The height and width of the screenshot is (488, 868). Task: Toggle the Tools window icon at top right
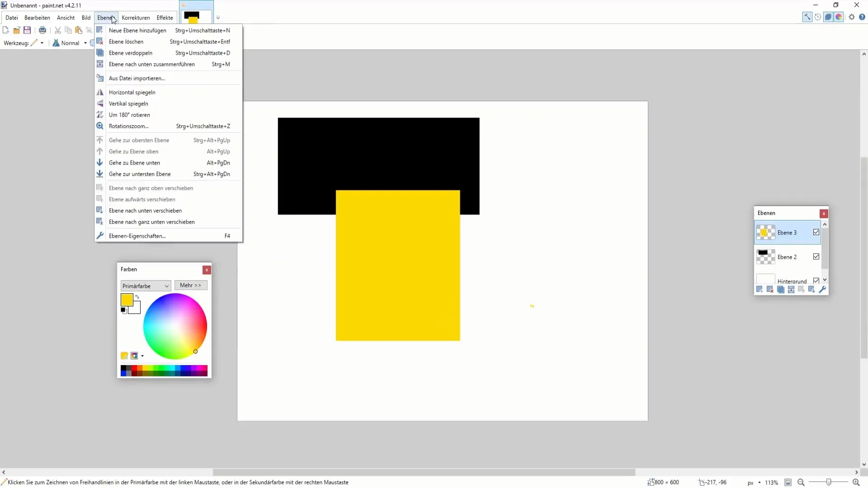point(807,17)
